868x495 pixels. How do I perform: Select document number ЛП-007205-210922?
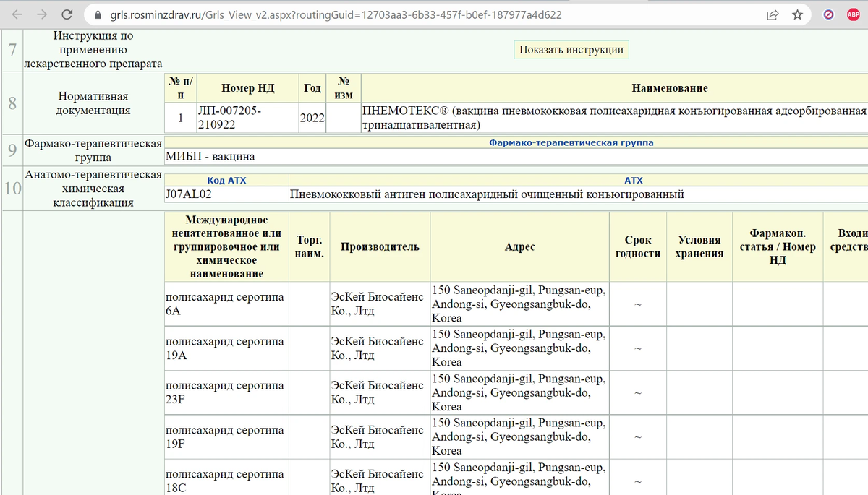click(247, 117)
